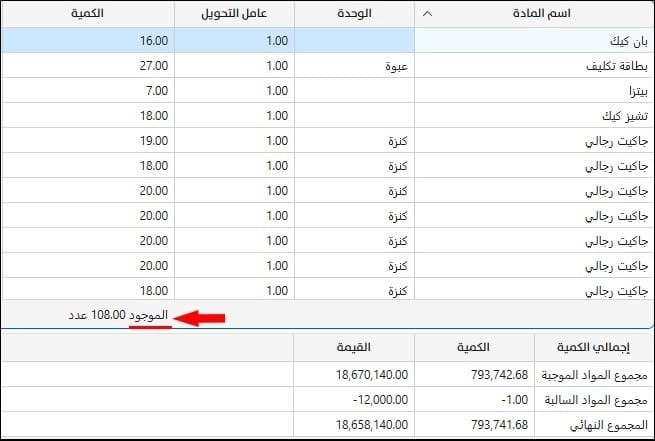The width and height of the screenshot is (655, 441).
Task: Select the بان كيك item row
Action: pyautogui.click(x=328, y=41)
